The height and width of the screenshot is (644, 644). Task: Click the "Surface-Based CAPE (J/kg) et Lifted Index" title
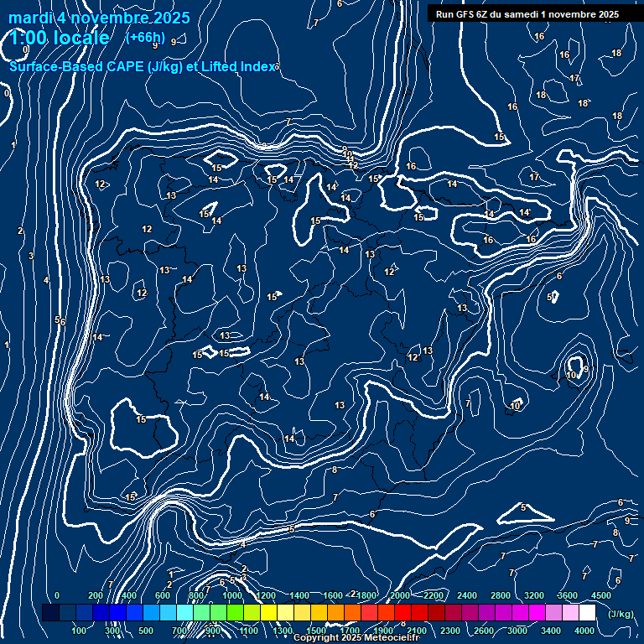142,66
